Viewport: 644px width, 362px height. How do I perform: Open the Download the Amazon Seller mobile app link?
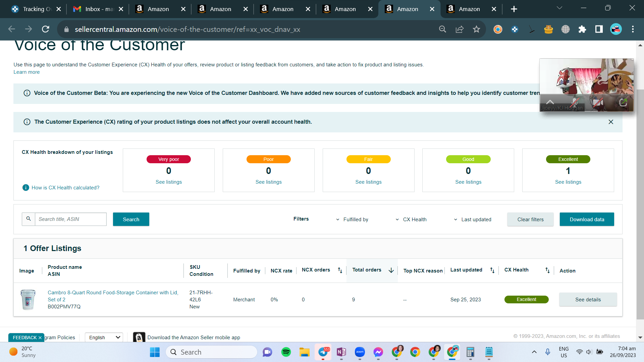pyautogui.click(x=194, y=338)
